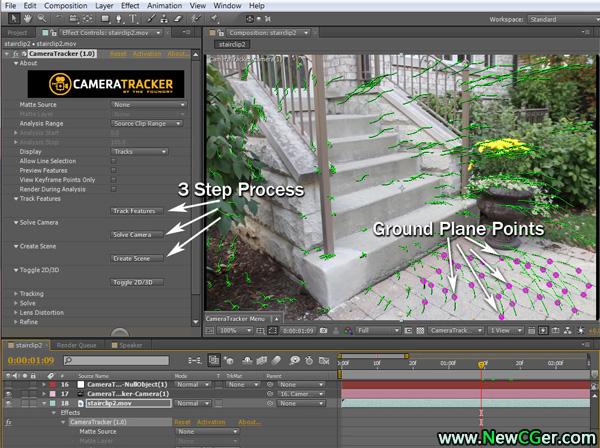Toggle View Keyframe Points Only checkbox
Viewport: 600px width, 448px height.
[x=114, y=180]
